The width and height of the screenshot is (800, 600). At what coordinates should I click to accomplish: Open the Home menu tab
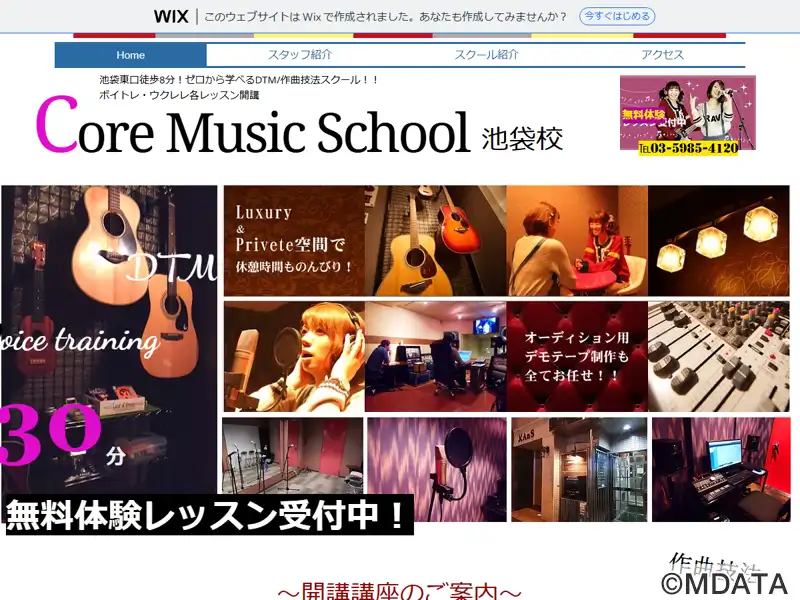tap(131, 55)
